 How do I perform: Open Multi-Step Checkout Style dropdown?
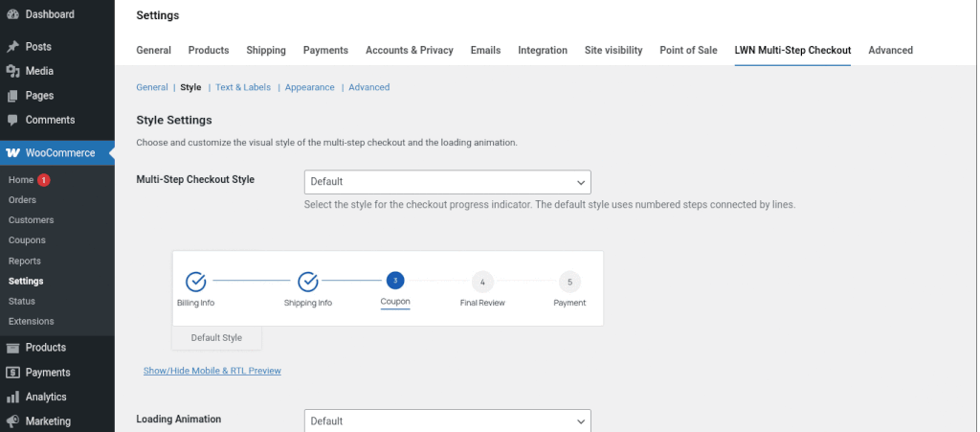[447, 182]
